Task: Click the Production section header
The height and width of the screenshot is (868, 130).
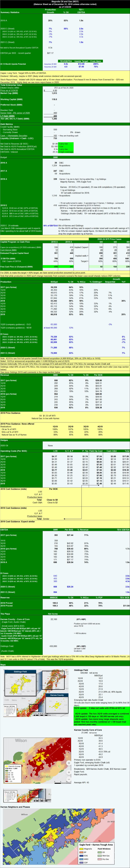Action: tap(6, 282)
